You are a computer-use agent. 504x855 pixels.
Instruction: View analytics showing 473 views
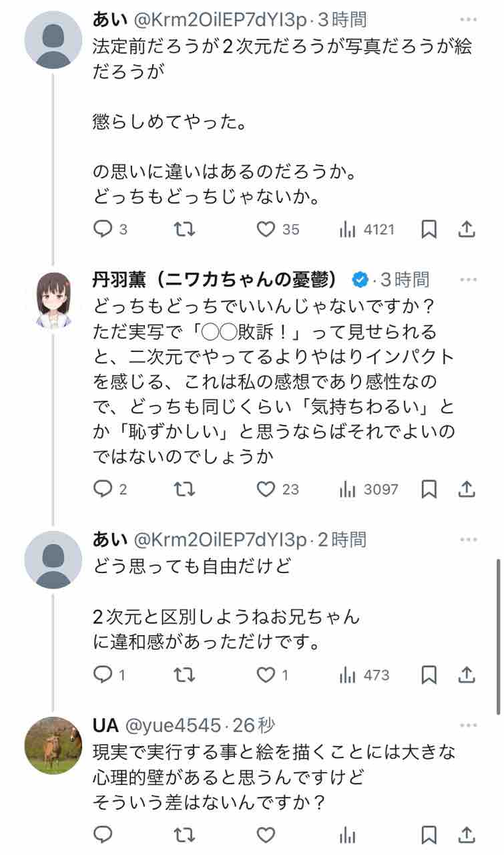347,675
